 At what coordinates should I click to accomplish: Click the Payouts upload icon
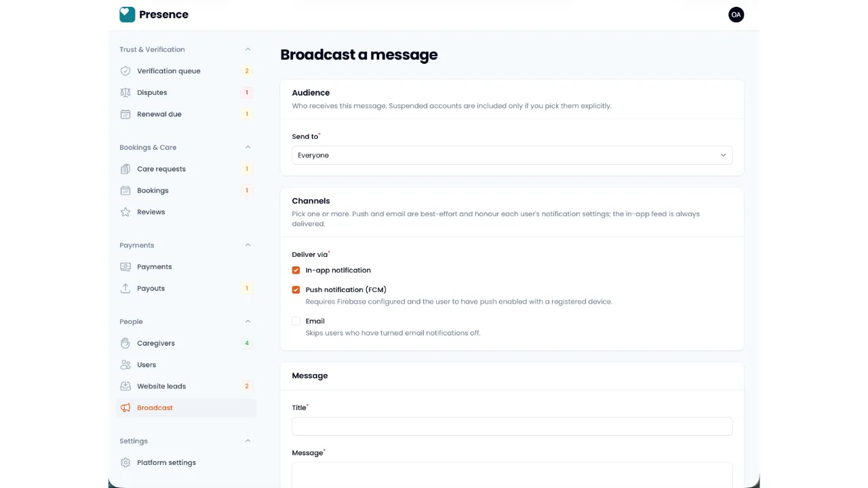125,289
